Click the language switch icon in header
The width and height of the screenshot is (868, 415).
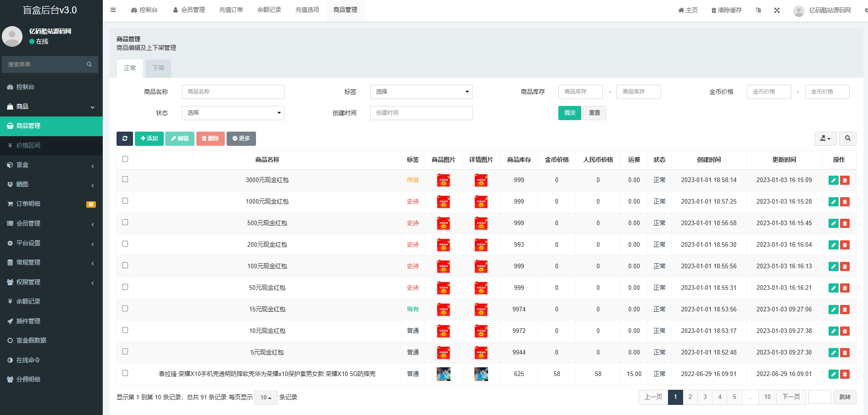(758, 10)
